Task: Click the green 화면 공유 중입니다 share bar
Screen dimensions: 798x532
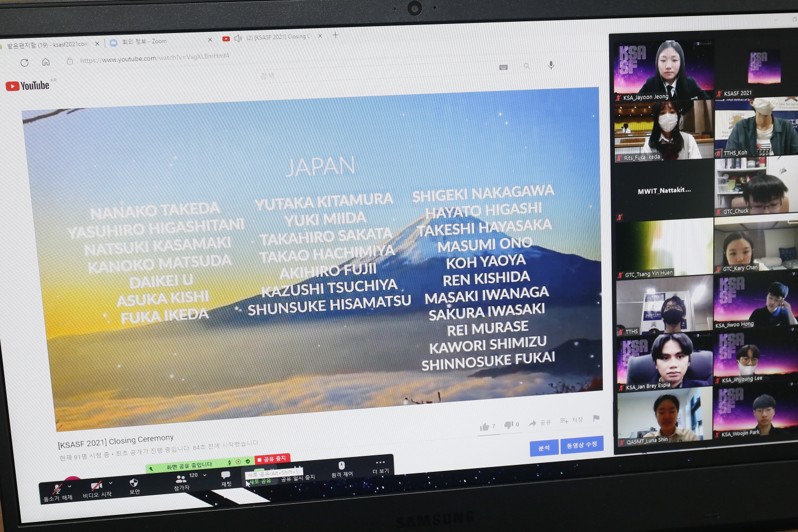Action: [189, 466]
